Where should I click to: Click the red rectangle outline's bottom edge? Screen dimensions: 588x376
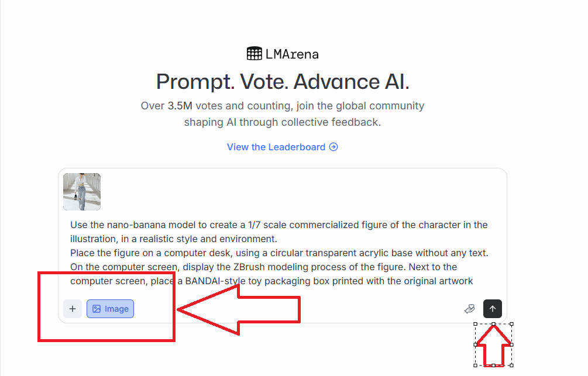[106, 340]
